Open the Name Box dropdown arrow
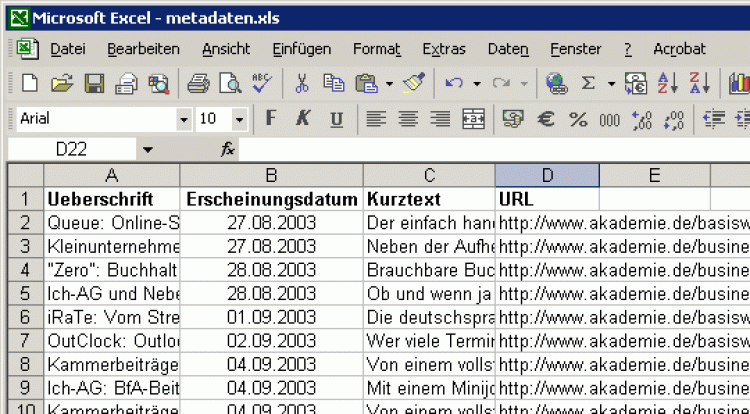Screen dimensions: 750x414 point(148,150)
